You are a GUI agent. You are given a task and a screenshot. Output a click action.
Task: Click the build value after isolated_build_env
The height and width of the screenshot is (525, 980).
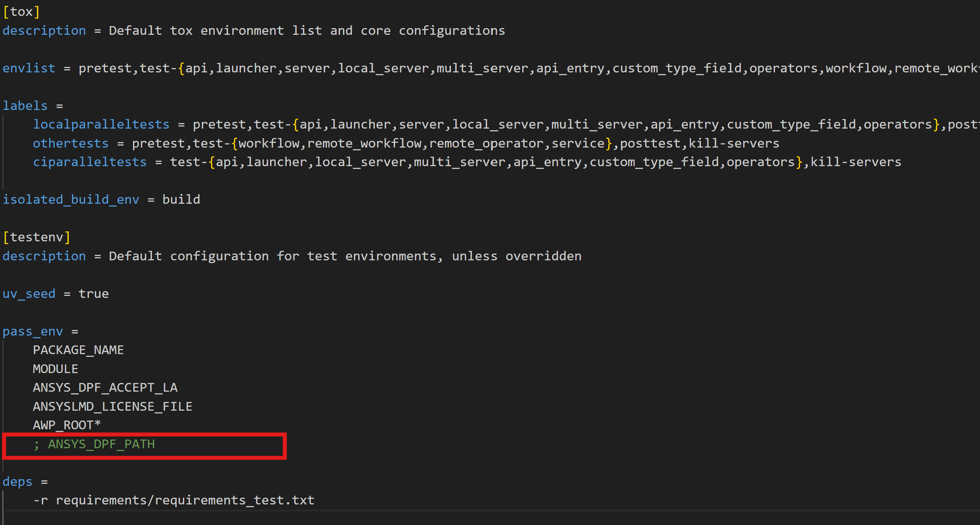[x=181, y=199]
